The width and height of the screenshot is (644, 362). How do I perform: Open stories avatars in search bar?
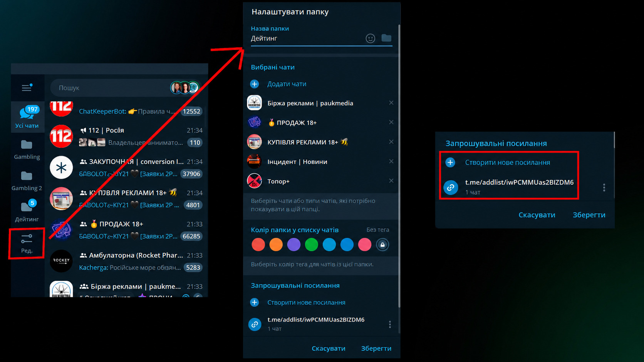(184, 88)
